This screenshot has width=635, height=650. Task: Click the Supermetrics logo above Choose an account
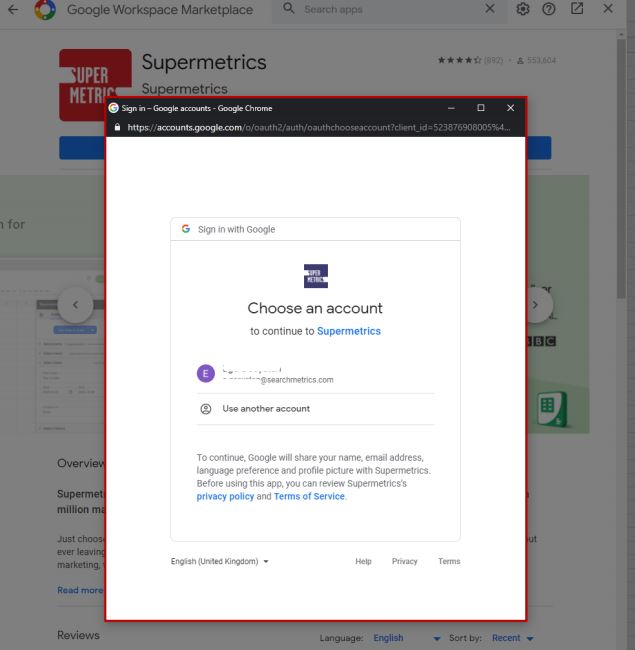[x=316, y=276]
